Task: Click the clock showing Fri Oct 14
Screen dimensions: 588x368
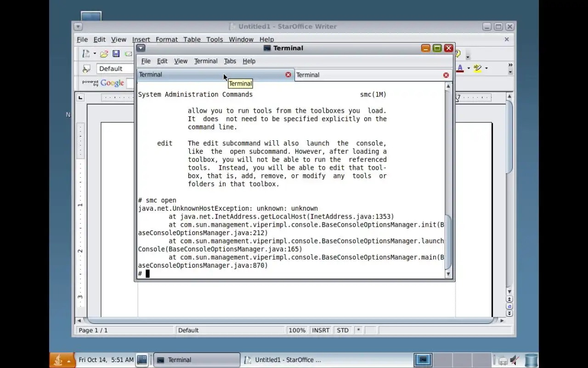Action: click(106, 360)
